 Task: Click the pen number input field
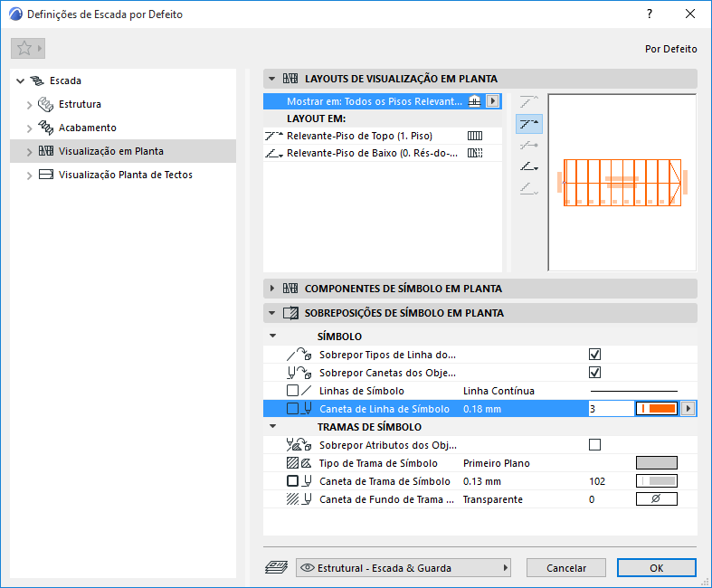612,409
